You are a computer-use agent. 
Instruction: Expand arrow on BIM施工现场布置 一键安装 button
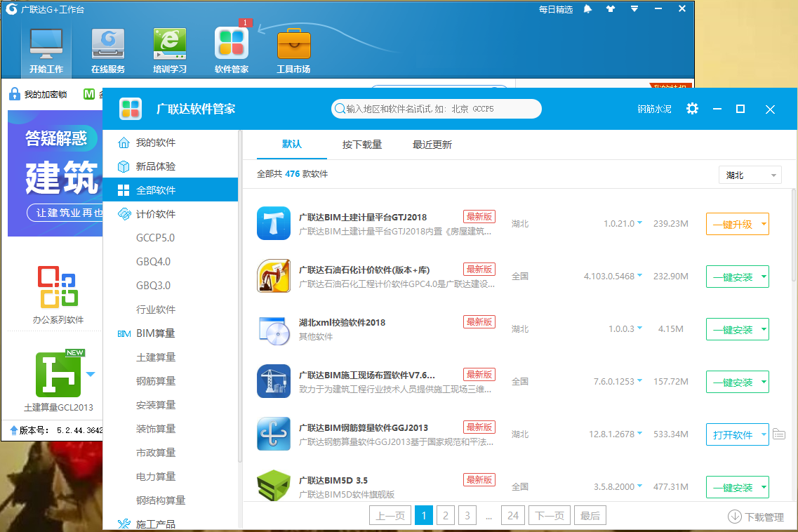764,382
